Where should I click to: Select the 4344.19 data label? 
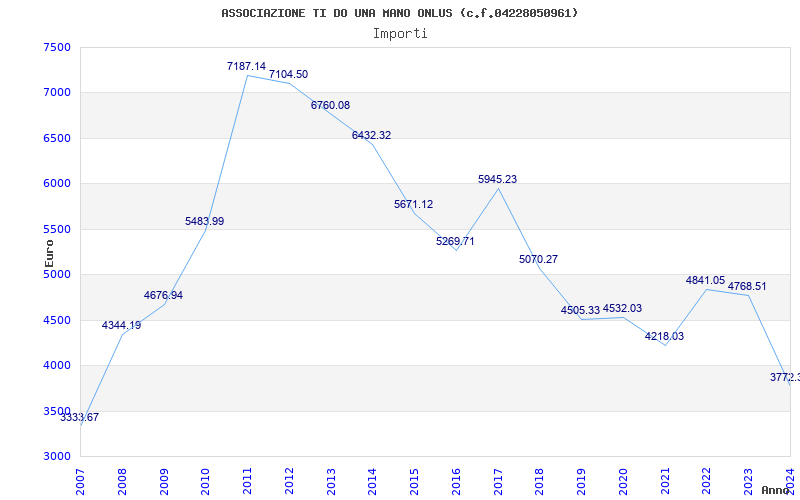[x=121, y=326]
